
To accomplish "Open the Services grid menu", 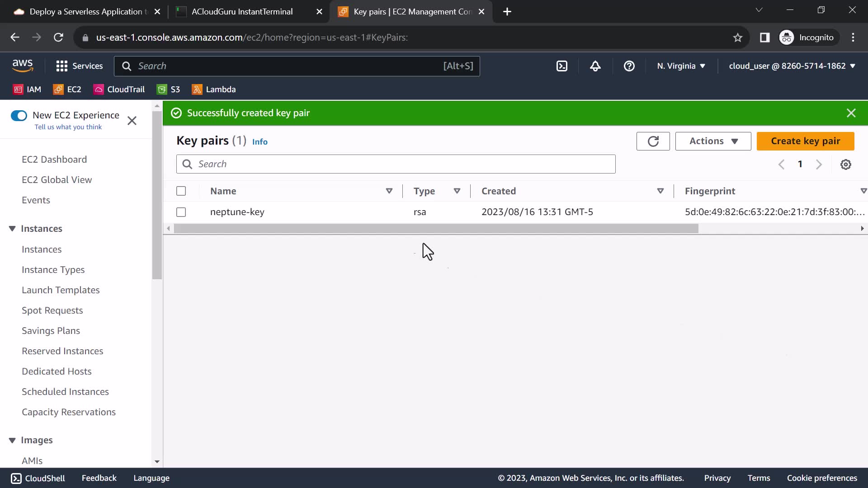I will [80, 66].
